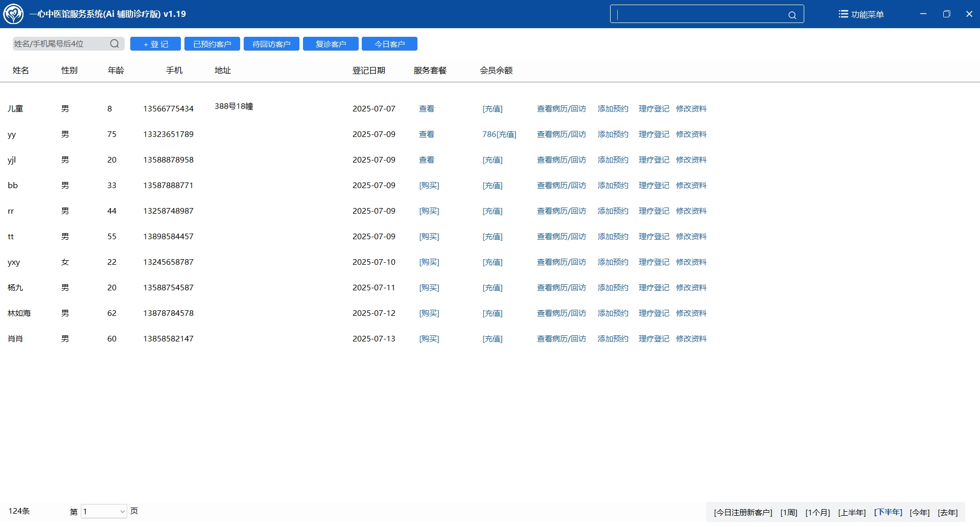Focus the name/phone last-4-digits search field

60,44
